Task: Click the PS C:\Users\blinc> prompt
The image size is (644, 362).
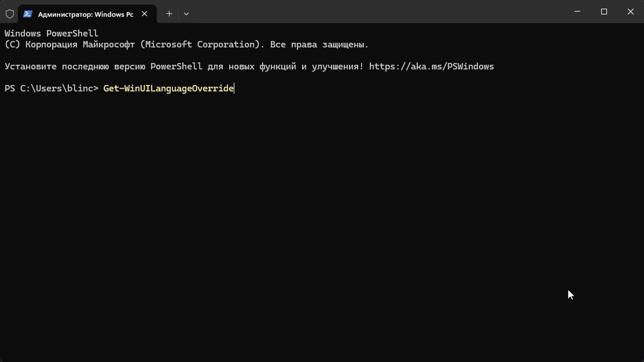Action: (x=51, y=88)
